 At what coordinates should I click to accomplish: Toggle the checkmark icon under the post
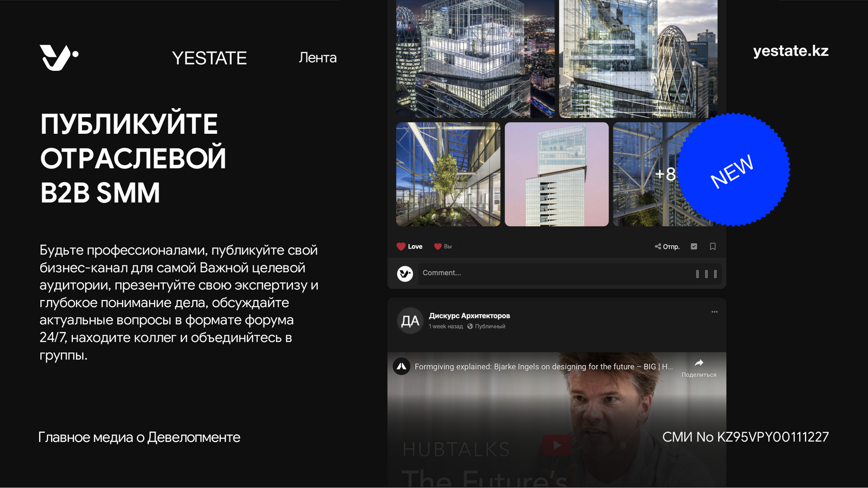[x=694, y=246]
